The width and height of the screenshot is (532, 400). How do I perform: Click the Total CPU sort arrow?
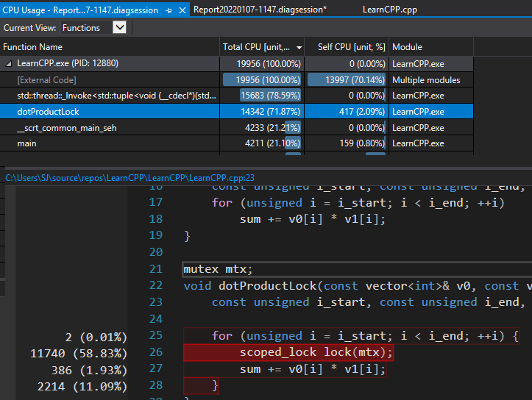pos(299,48)
